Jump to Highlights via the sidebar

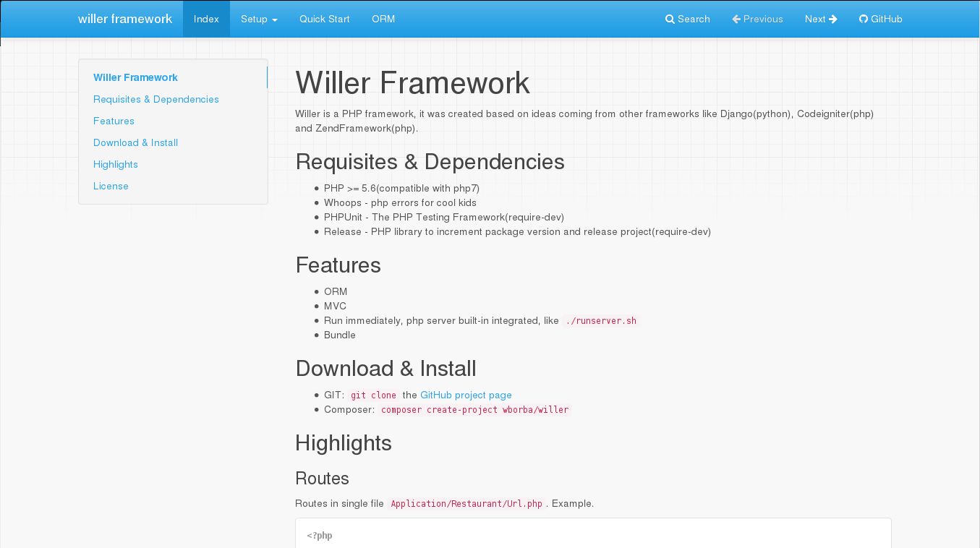tap(116, 164)
